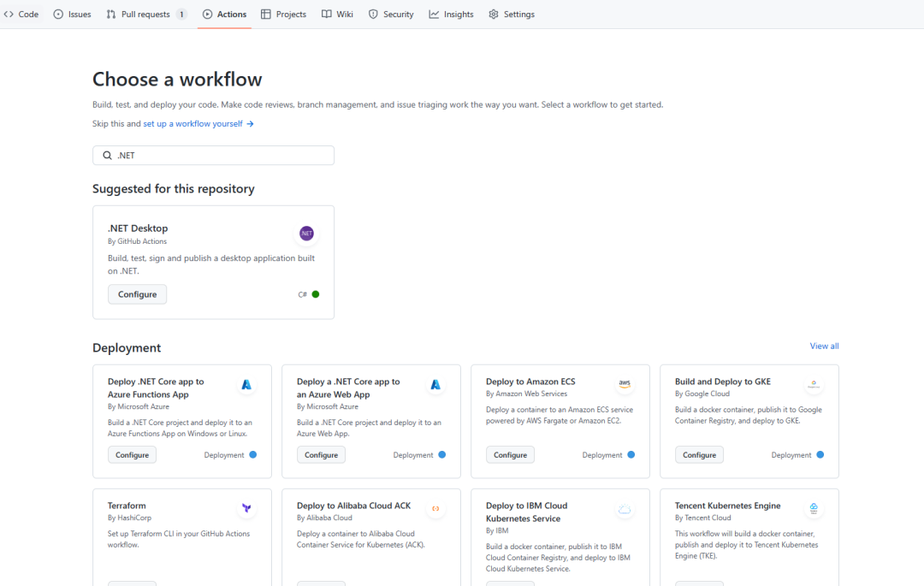The width and height of the screenshot is (924, 586).
Task: Click the 'Deployment' section heading
Action: [x=127, y=347]
